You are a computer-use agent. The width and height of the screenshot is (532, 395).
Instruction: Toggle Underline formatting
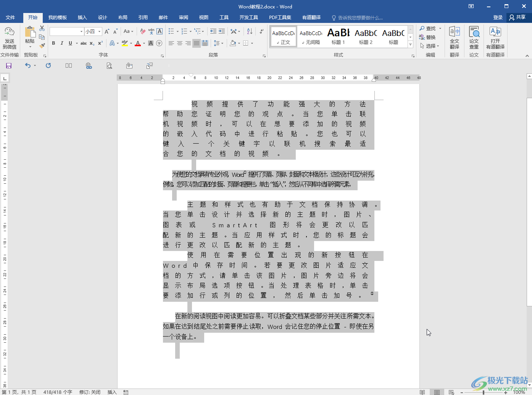[x=70, y=43]
